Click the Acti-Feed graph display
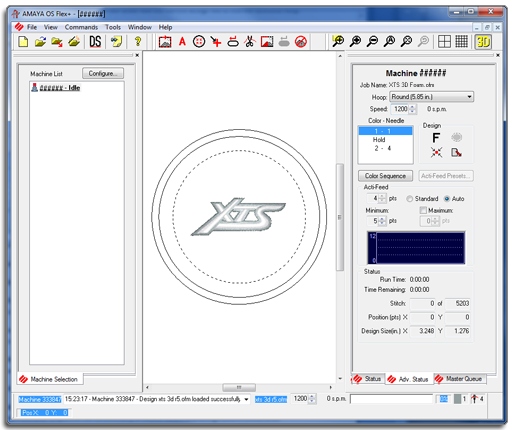The width and height of the screenshot is (515, 430). pos(416,248)
